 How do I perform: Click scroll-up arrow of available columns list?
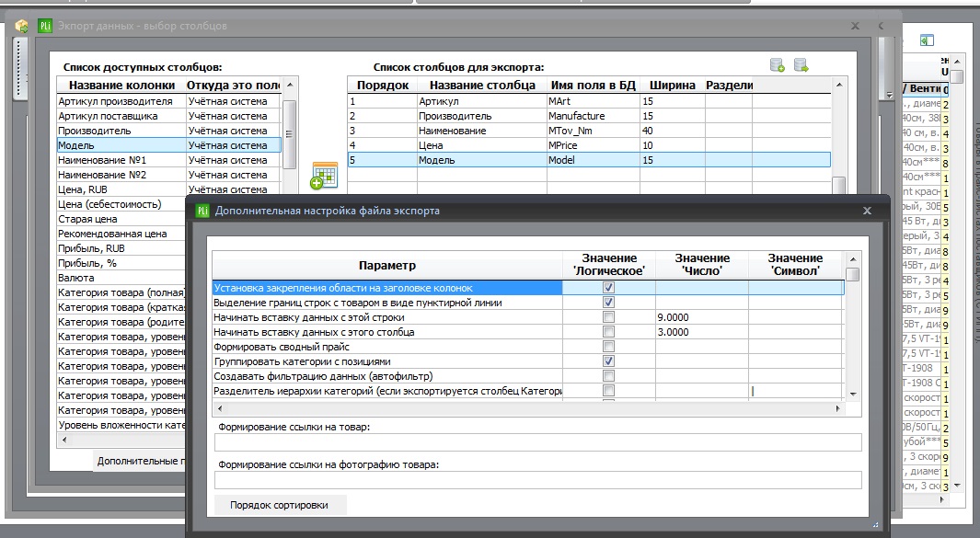click(289, 85)
